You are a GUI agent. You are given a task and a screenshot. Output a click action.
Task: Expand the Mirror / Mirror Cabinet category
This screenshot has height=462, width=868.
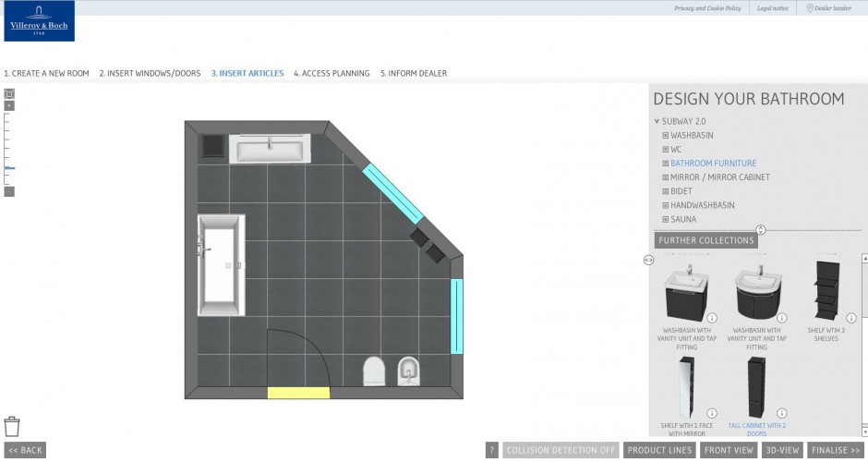click(665, 177)
